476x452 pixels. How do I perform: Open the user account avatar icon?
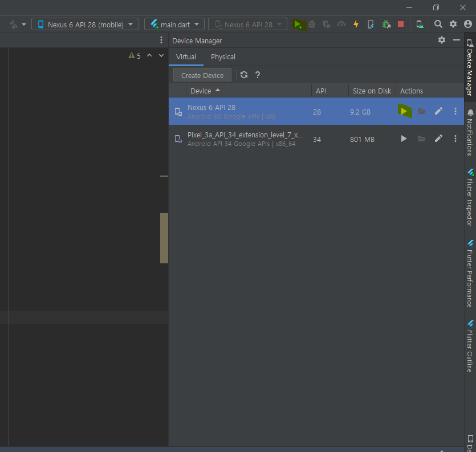click(468, 24)
